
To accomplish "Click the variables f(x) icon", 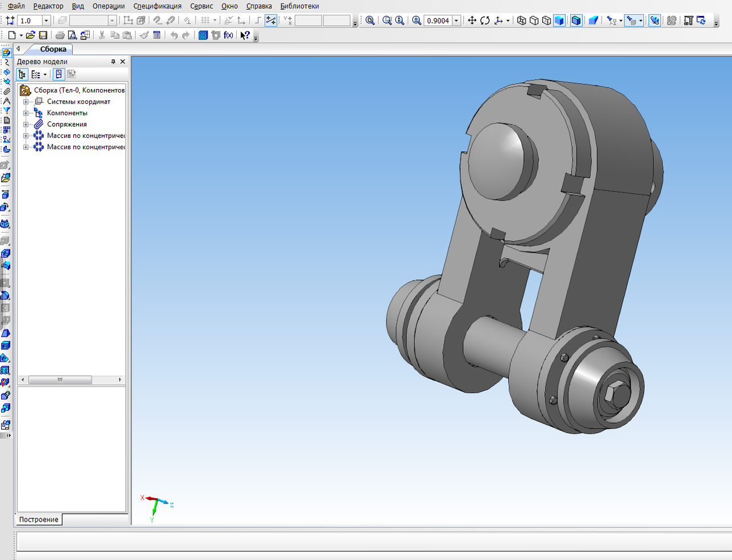I will (228, 35).
